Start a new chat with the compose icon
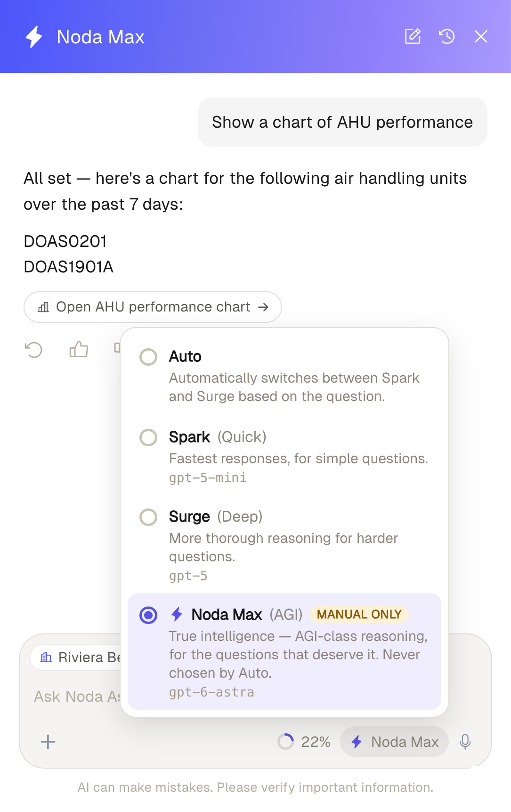 (x=413, y=36)
